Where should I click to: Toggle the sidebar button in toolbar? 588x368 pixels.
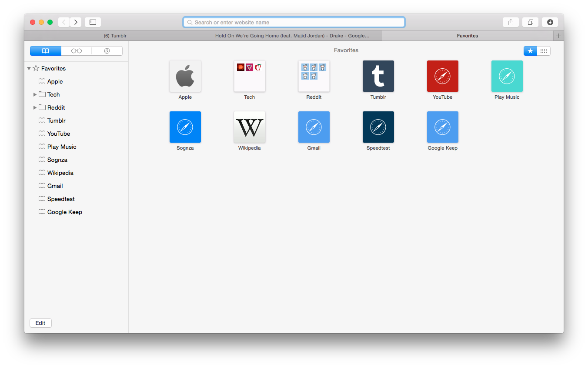tap(93, 22)
